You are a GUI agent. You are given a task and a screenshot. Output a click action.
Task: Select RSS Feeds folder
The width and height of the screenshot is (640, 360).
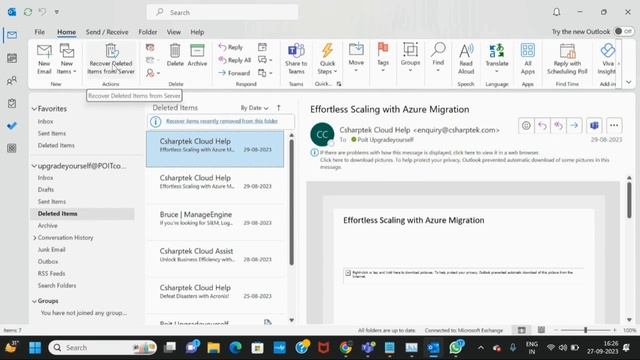pyautogui.click(x=51, y=273)
